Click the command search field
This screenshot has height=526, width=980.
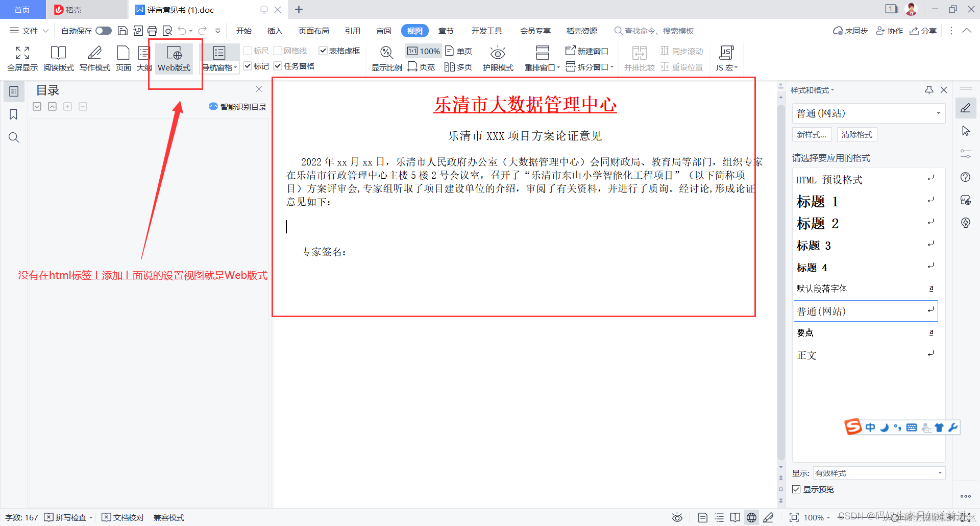pyautogui.click(x=654, y=31)
